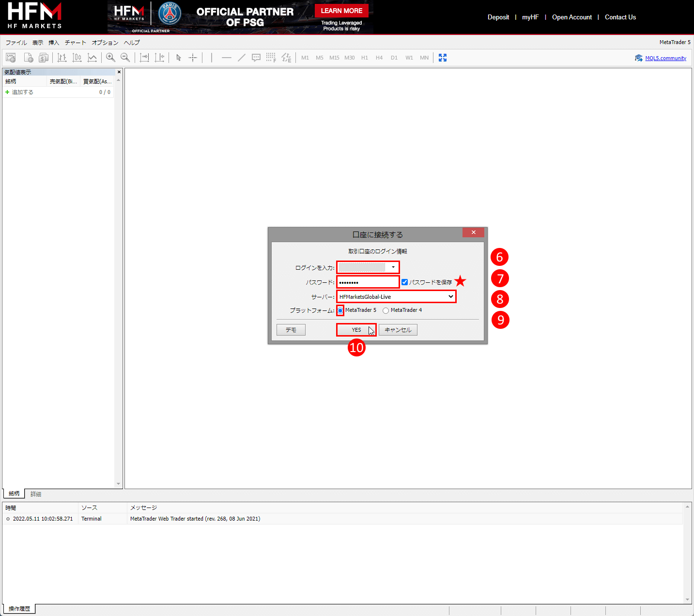Image resolution: width=694 pixels, height=616 pixels.
Task: Uncheck the パスワードを保存 checkbox
Action: click(405, 282)
